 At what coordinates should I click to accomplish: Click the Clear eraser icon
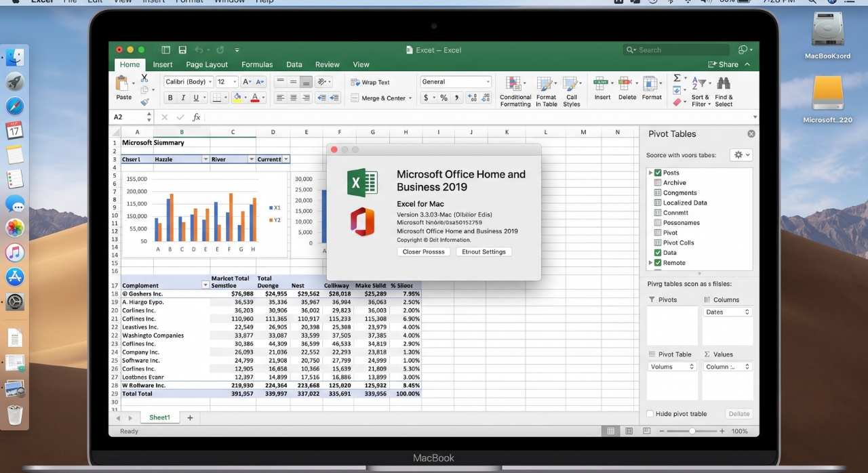coord(677,102)
